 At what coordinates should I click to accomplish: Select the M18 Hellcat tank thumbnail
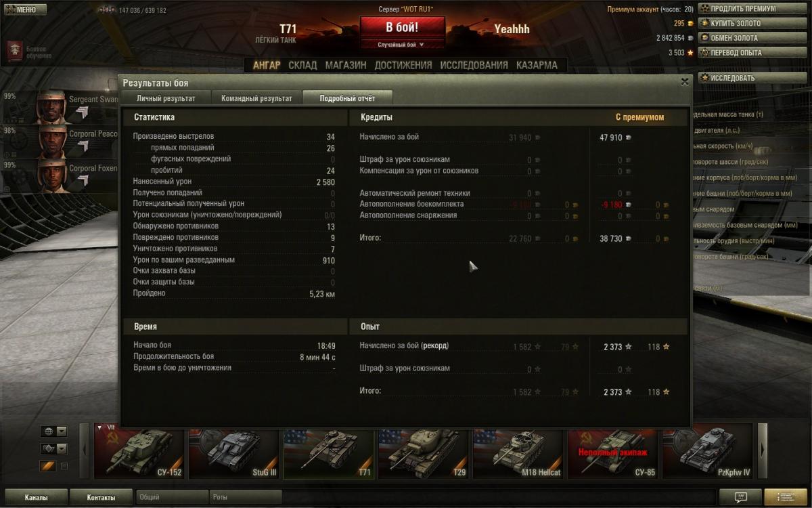518,452
